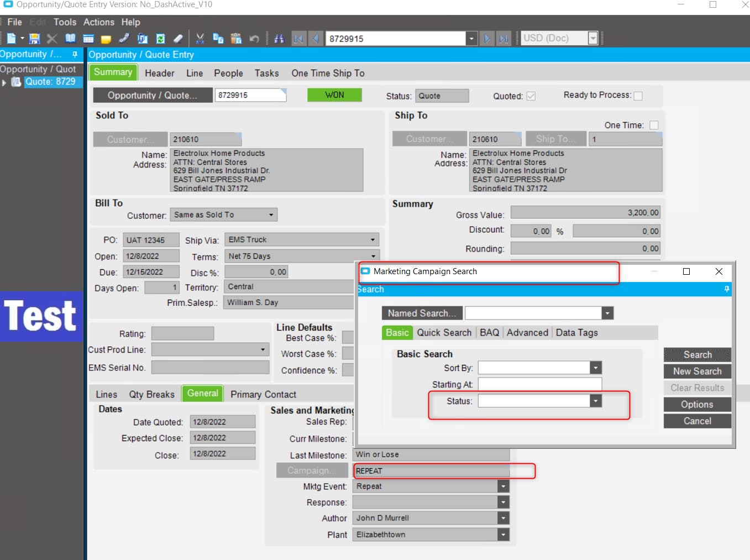Expand the Quote 8729 tree node

click(4, 82)
